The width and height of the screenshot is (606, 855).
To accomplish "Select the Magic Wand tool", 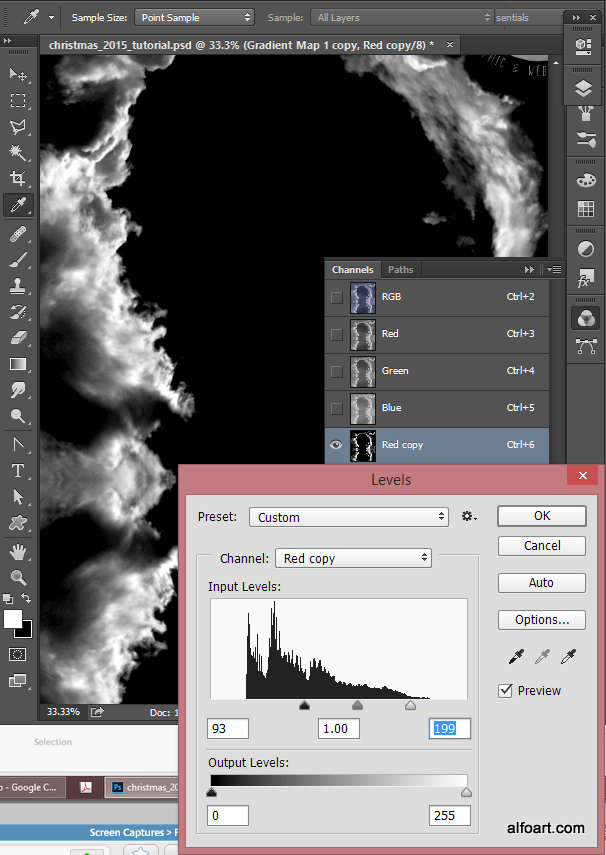I will (18, 153).
